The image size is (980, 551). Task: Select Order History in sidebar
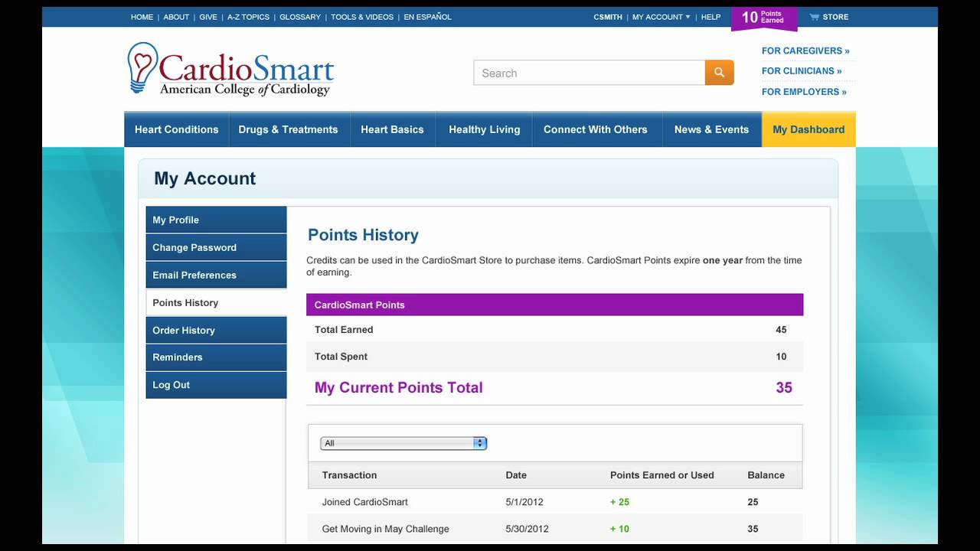pyautogui.click(x=216, y=330)
